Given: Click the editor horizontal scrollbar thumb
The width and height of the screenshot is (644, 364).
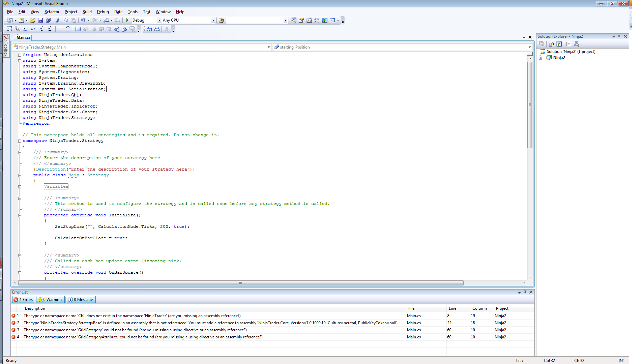Looking at the screenshot, I should coord(241,283).
